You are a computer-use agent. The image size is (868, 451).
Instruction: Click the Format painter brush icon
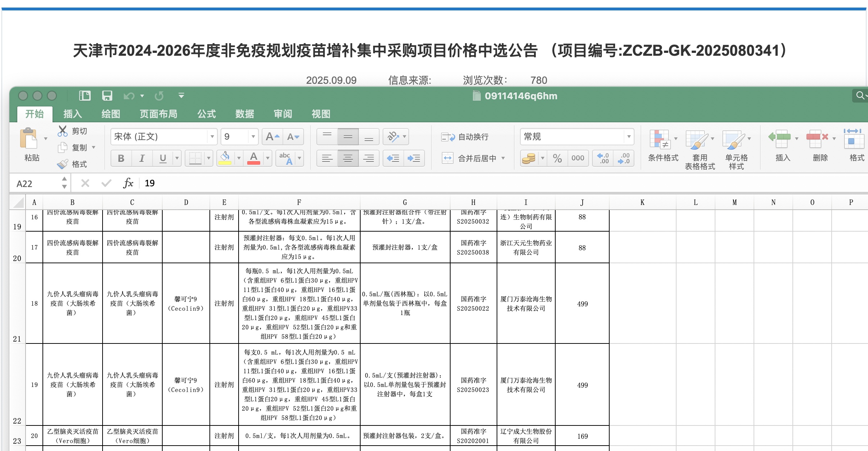point(63,164)
